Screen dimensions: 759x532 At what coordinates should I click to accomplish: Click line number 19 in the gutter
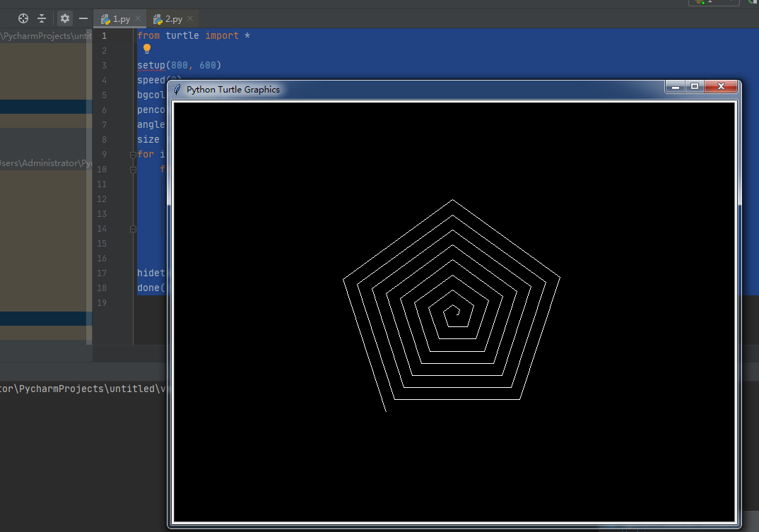tap(102, 303)
